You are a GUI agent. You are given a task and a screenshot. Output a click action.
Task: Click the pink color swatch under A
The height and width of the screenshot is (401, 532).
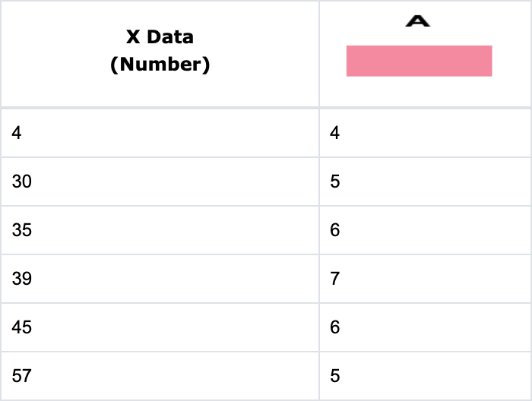click(419, 61)
